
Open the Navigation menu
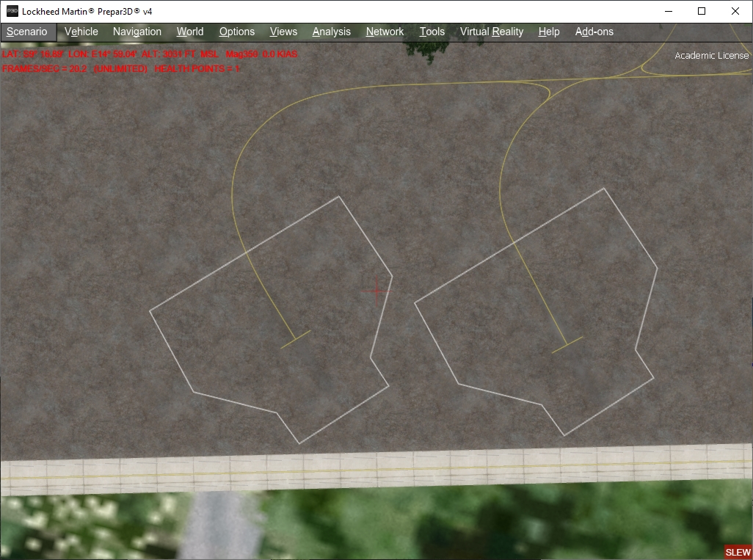point(137,32)
